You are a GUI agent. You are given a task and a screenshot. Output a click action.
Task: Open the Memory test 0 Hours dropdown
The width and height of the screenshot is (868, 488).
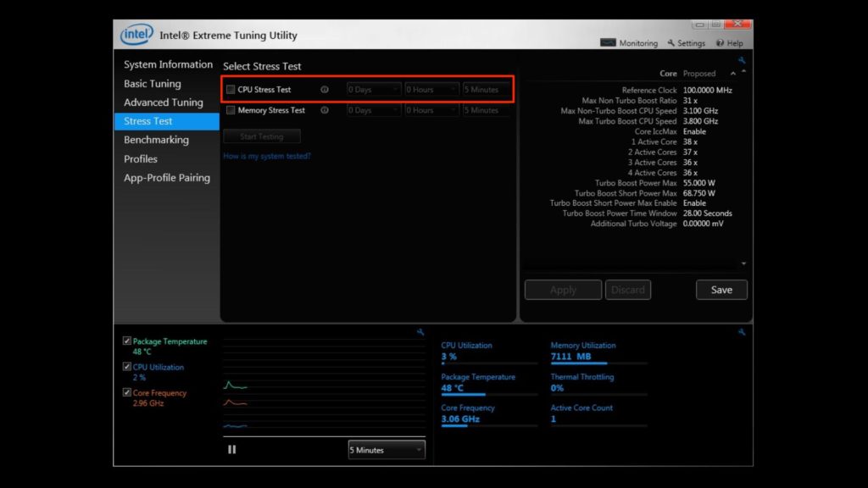pyautogui.click(x=431, y=110)
